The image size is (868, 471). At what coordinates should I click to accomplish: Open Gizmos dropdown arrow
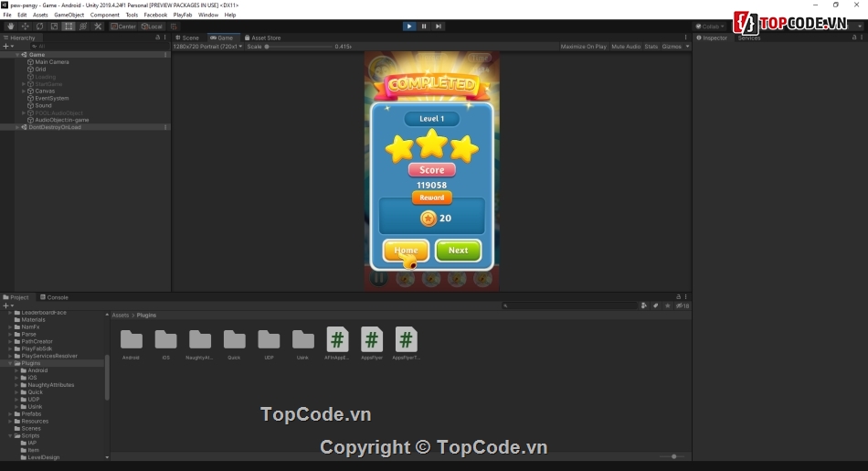click(687, 47)
